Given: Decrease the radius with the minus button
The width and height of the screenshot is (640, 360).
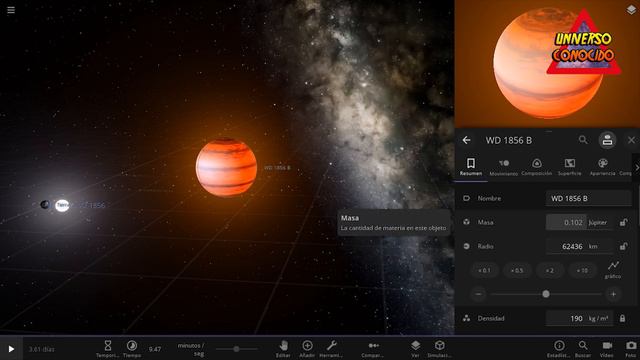Looking at the screenshot, I should (x=478, y=294).
